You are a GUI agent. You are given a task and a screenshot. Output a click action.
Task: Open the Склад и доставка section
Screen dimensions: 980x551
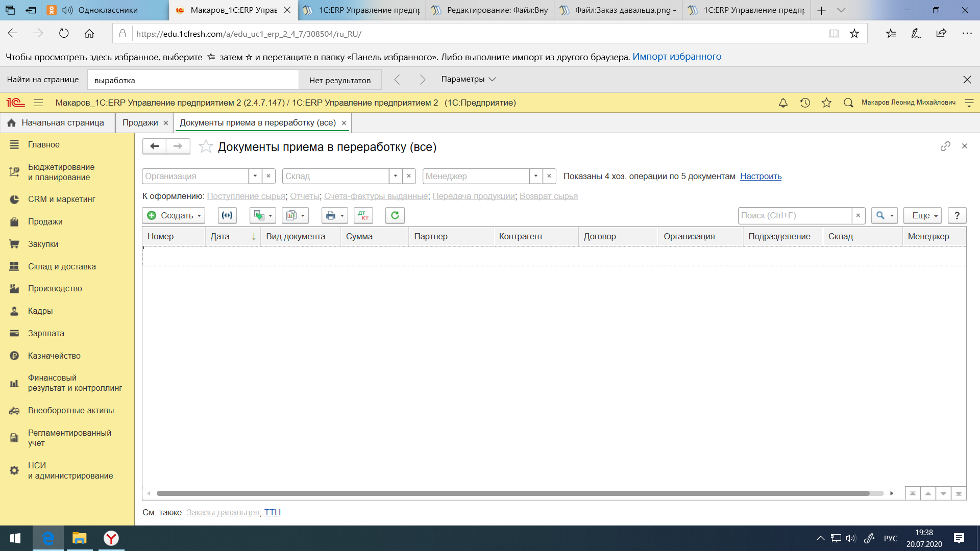(62, 266)
